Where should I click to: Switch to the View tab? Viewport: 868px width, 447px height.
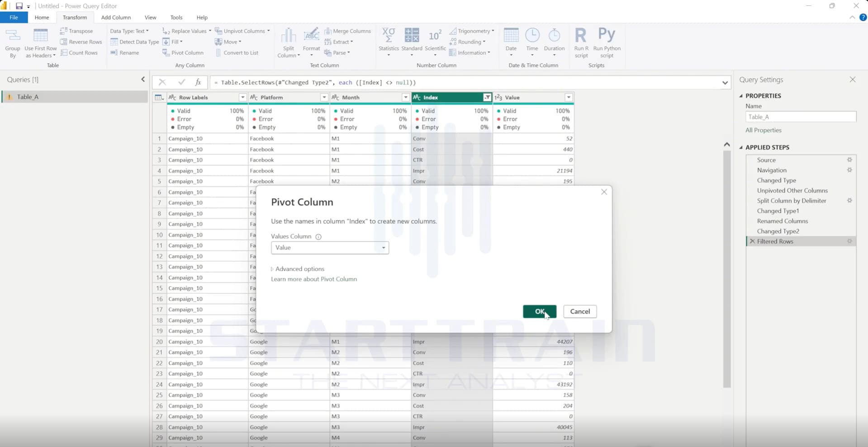tap(150, 17)
